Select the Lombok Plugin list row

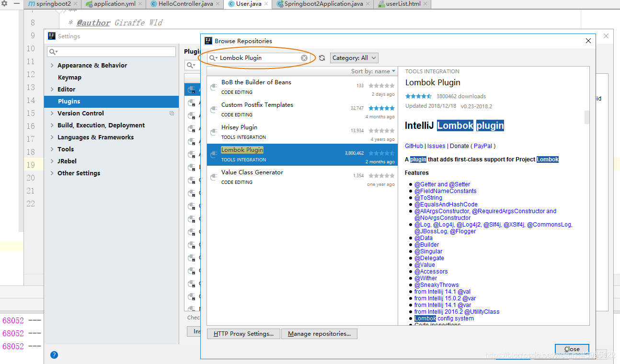click(302, 155)
